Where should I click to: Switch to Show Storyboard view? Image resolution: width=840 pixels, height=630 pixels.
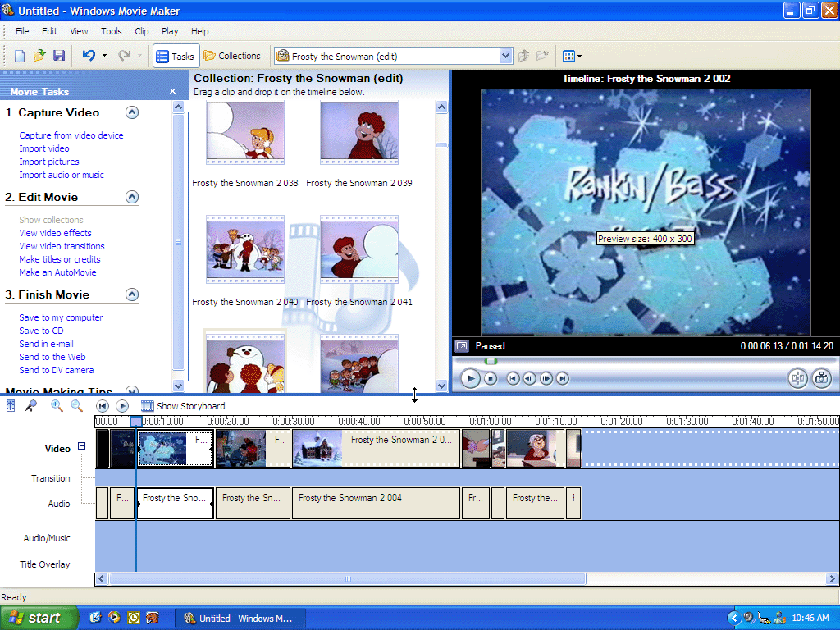183,406
